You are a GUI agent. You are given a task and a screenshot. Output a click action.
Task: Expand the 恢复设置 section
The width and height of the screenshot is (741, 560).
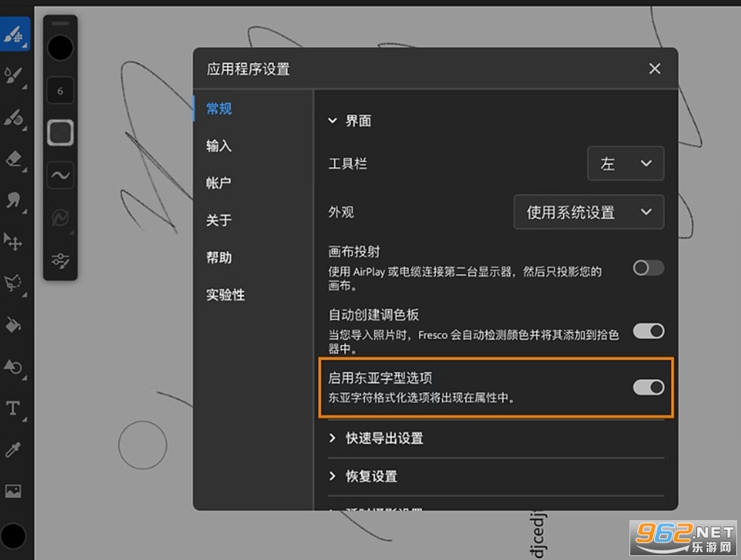[363, 476]
